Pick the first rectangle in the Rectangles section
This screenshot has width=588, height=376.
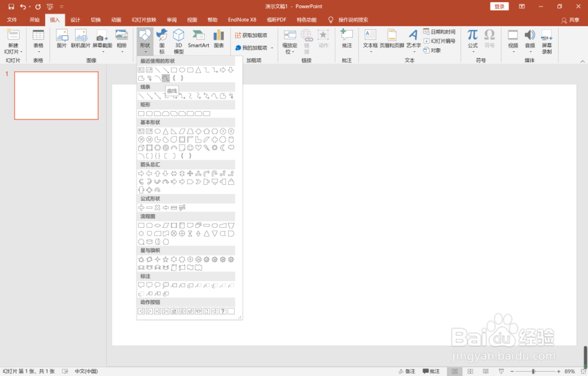(x=141, y=114)
